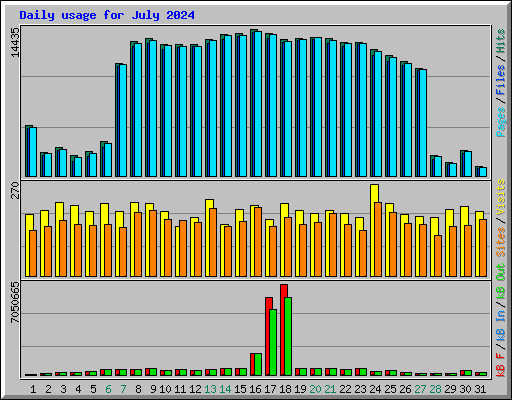Image resolution: width=512 pixels, height=400 pixels.
Task: Click the green kB Out bar for day 16
Action: click(x=258, y=364)
